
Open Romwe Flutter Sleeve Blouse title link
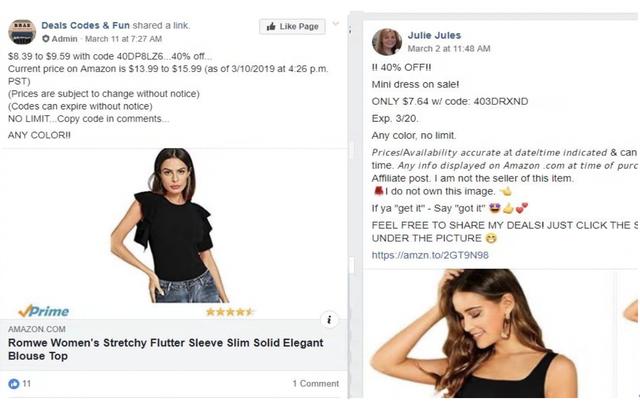coord(165,349)
